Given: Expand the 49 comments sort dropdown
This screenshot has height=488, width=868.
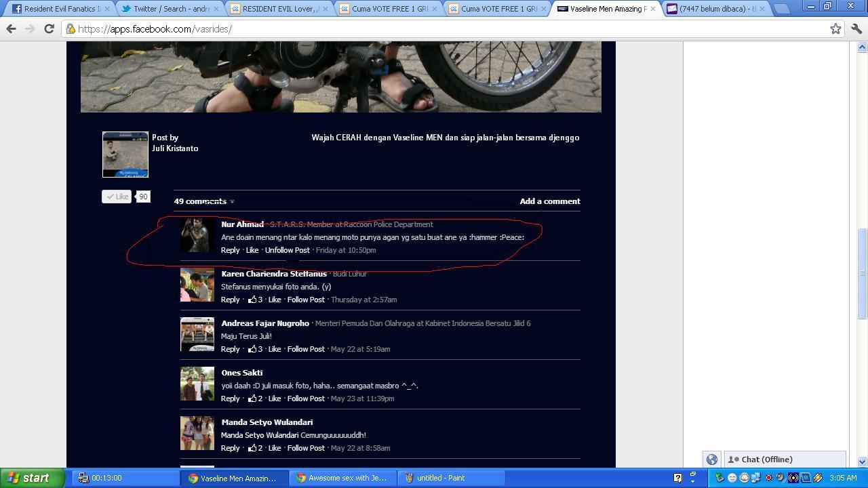Looking at the screenshot, I should (x=204, y=201).
